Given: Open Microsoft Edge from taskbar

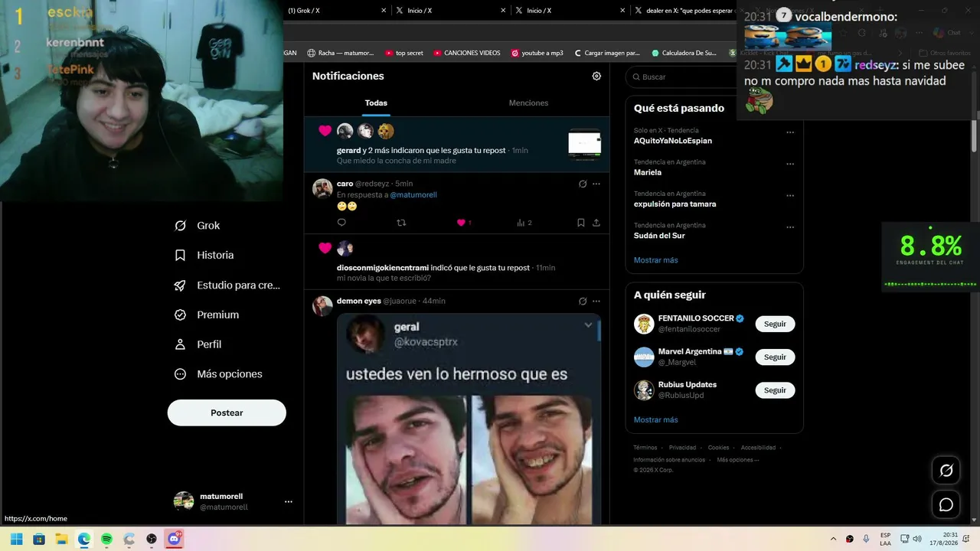Looking at the screenshot, I should 84,539.
